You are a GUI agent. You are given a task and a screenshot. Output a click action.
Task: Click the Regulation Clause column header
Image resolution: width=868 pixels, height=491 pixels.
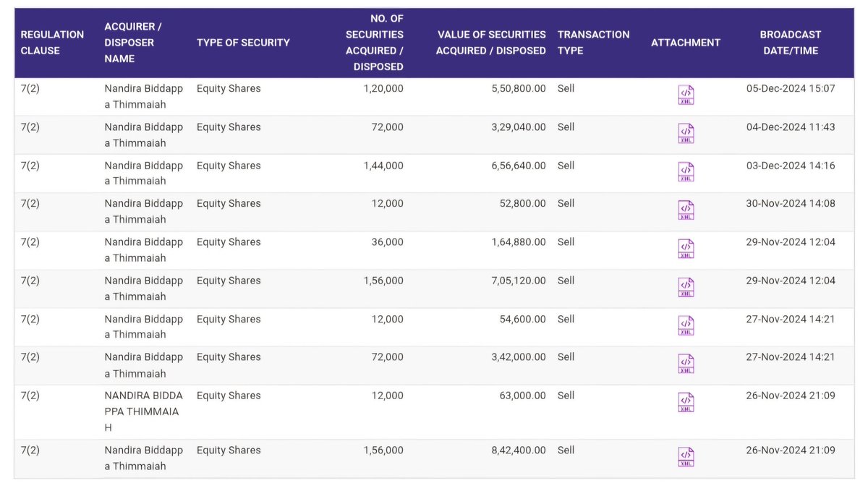pos(52,43)
